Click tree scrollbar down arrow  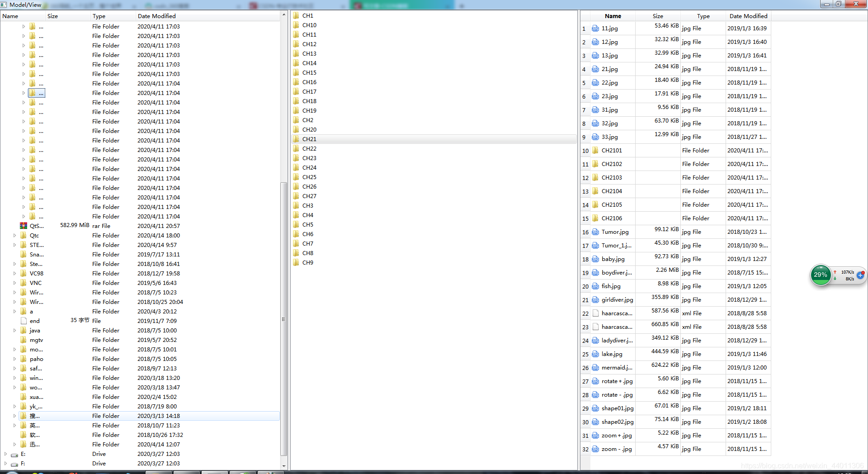284,466
